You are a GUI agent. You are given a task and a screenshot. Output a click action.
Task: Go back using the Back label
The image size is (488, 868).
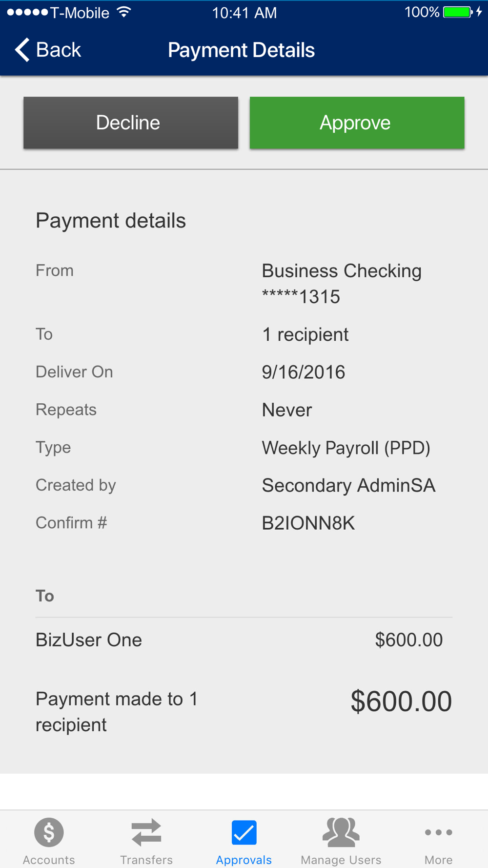[x=59, y=50]
